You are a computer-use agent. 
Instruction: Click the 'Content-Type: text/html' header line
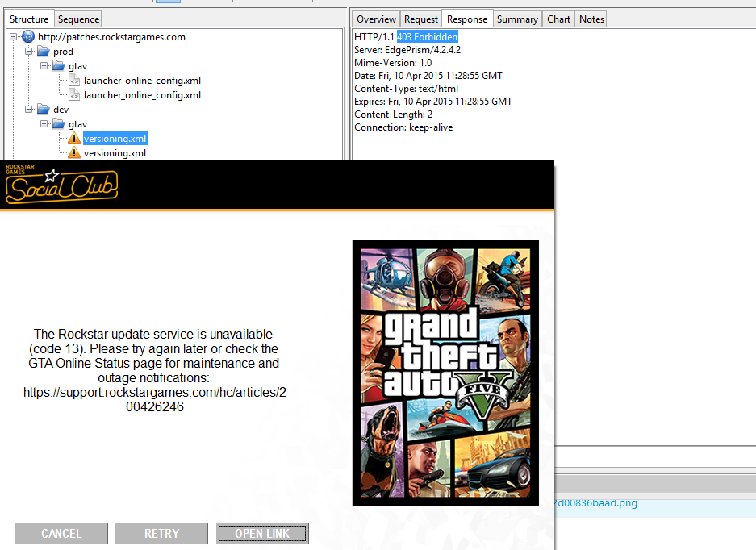coord(406,89)
